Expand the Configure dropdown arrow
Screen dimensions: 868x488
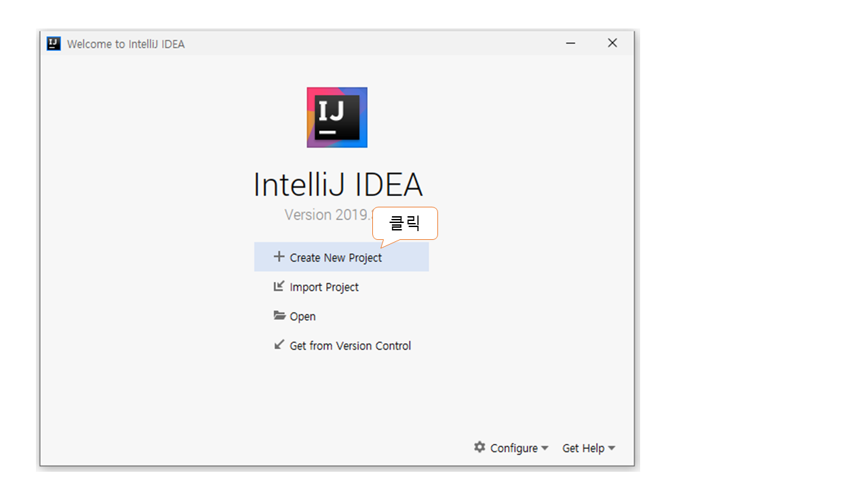[545, 449]
